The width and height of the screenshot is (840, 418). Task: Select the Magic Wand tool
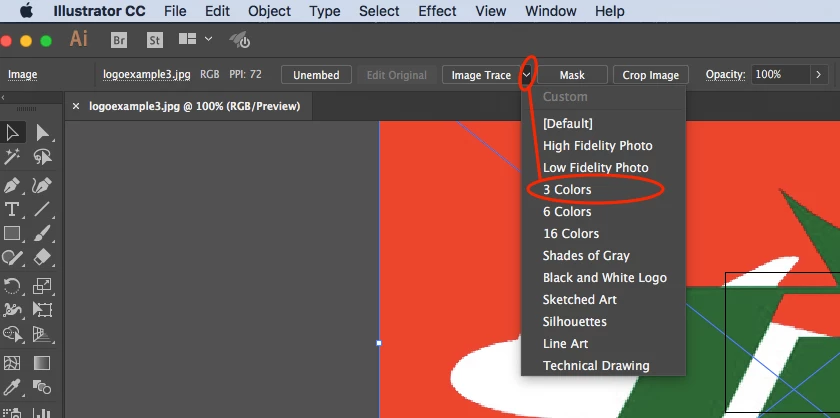tap(12, 156)
